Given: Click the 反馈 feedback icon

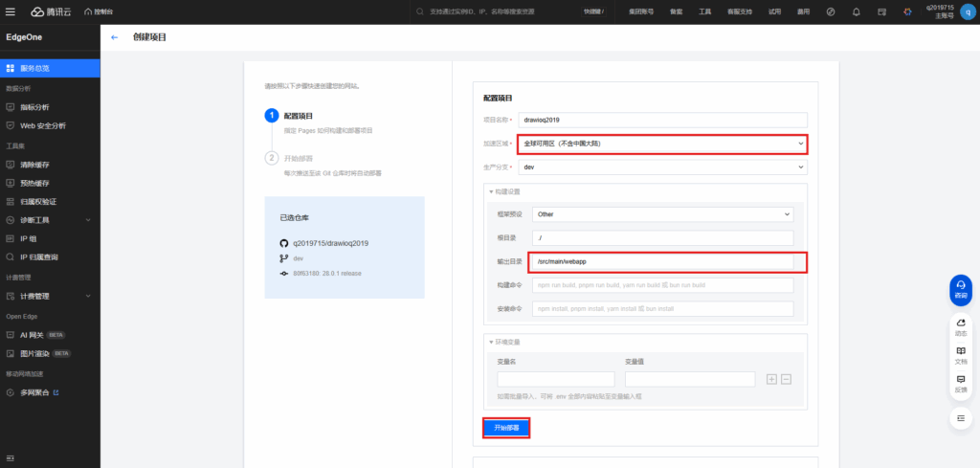Looking at the screenshot, I should coord(960,383).
